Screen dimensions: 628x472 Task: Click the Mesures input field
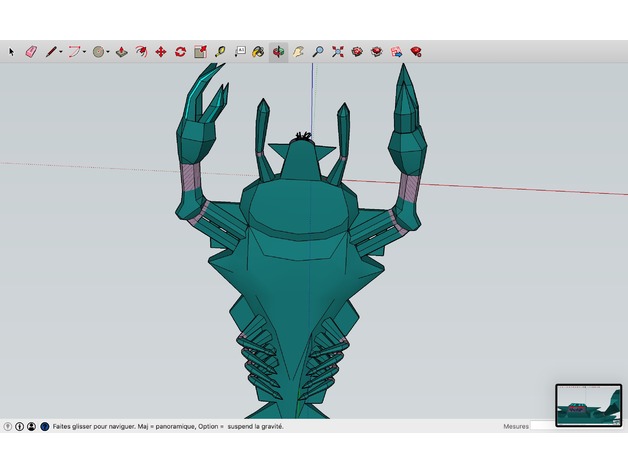(x=543, y=426)
